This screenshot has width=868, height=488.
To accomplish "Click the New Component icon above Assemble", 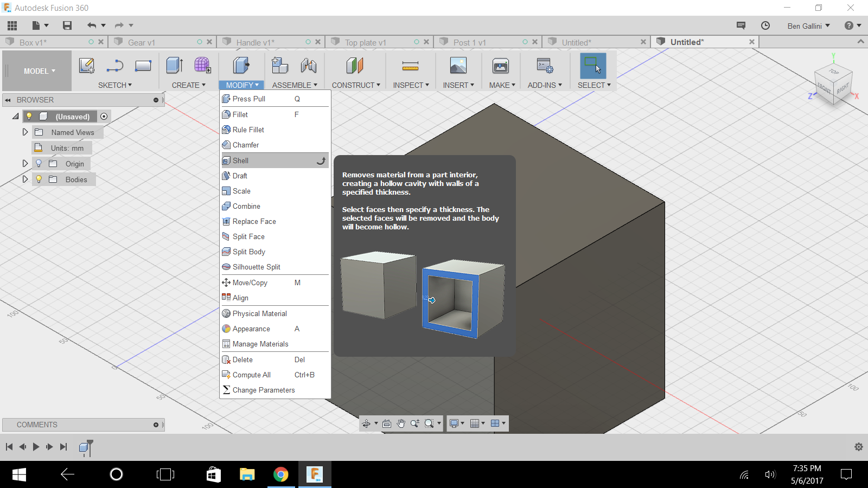I will click(280, 66).
